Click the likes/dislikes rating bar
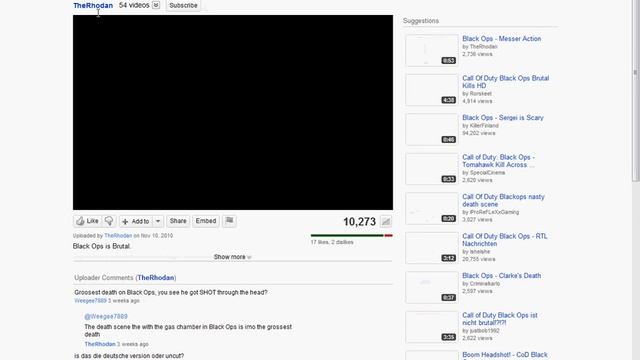 click(x=351, y=236)
